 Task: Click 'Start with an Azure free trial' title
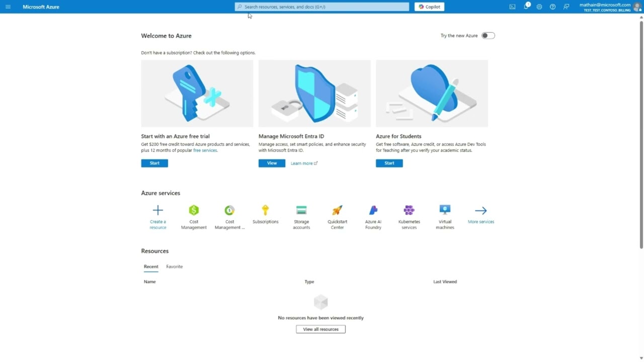point(175,136)
